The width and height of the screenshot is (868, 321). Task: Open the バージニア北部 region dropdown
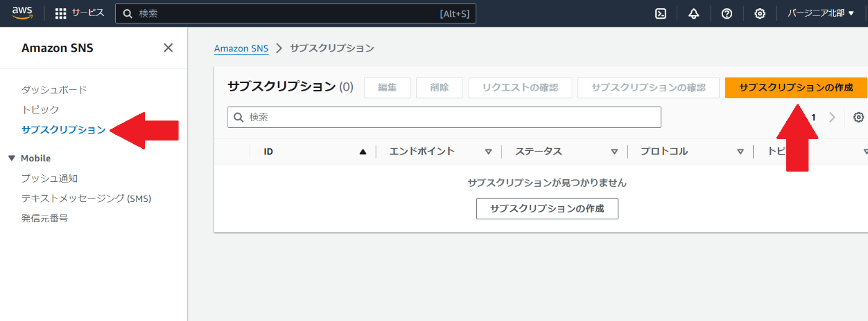coord(821,14)
